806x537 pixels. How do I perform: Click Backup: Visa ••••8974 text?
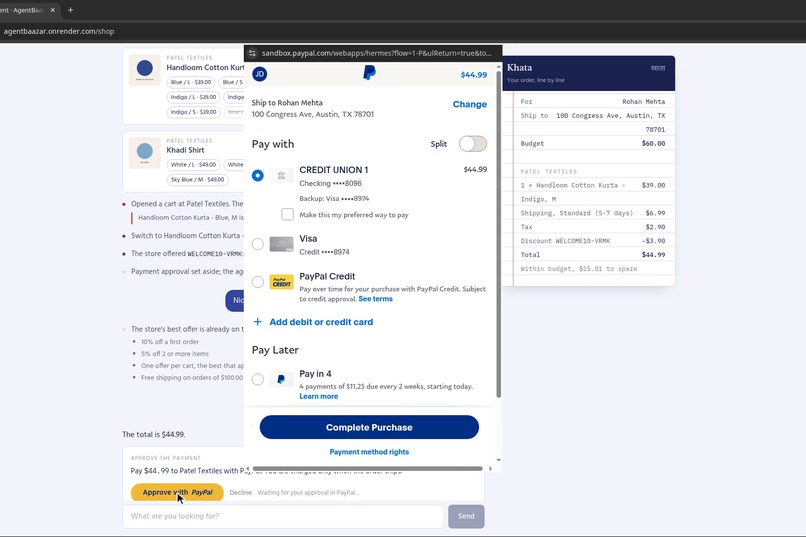point(334,198)
